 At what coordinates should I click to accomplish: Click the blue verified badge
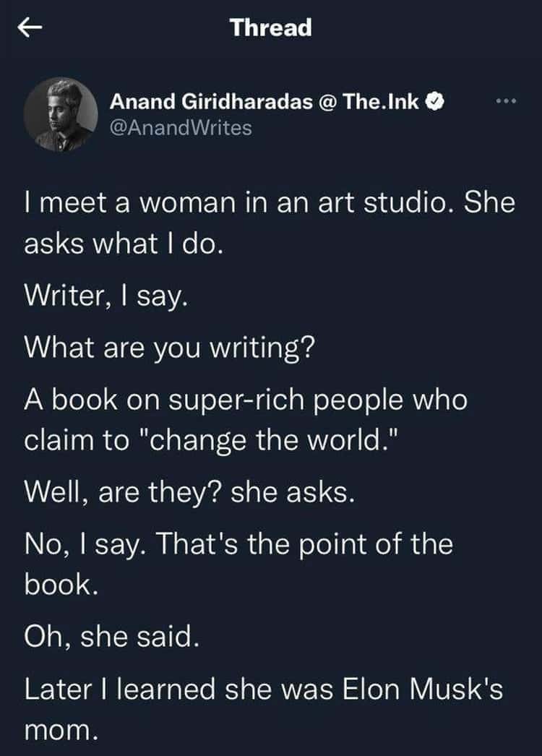[436, 102]
